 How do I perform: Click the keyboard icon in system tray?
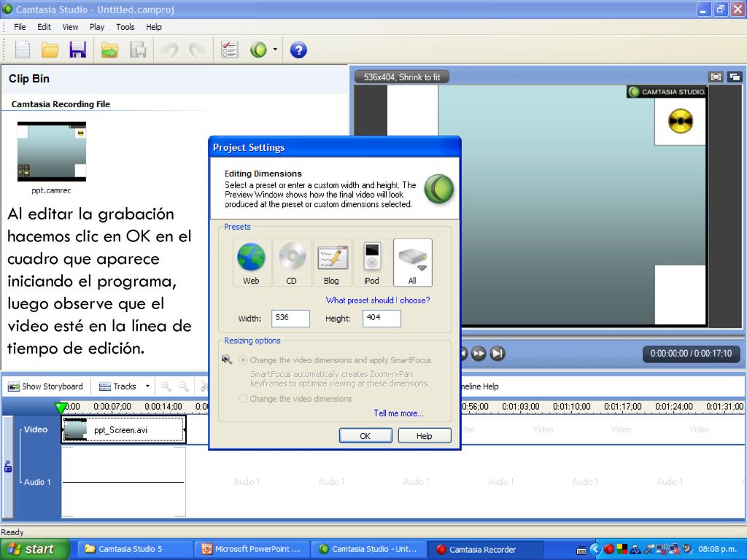(581, 550)
